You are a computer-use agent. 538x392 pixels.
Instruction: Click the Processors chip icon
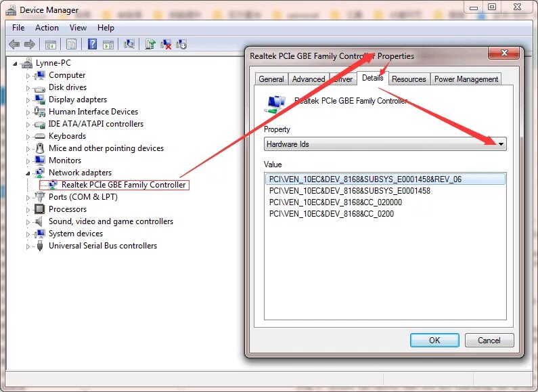[40, 209]
